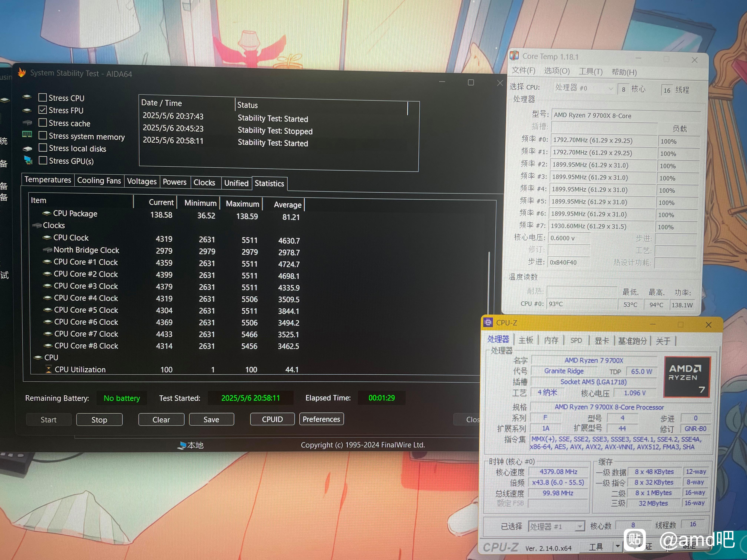Uncheck the Stress FPU checkbox

43,110
